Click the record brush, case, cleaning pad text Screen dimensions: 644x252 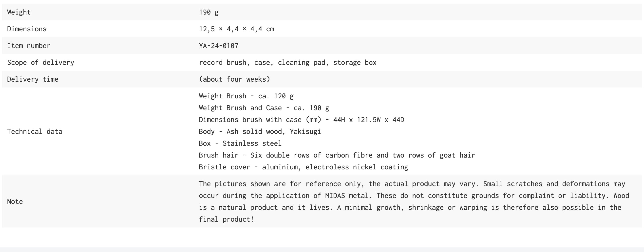point(287,62)
